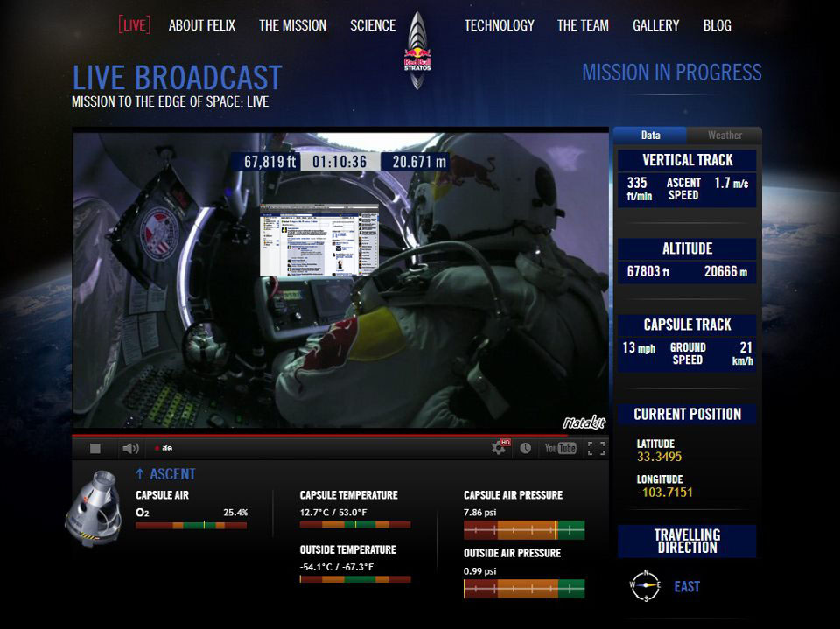Click the CURRENT POSITION header
840x629 pixels.
click(x=688, y=414)
